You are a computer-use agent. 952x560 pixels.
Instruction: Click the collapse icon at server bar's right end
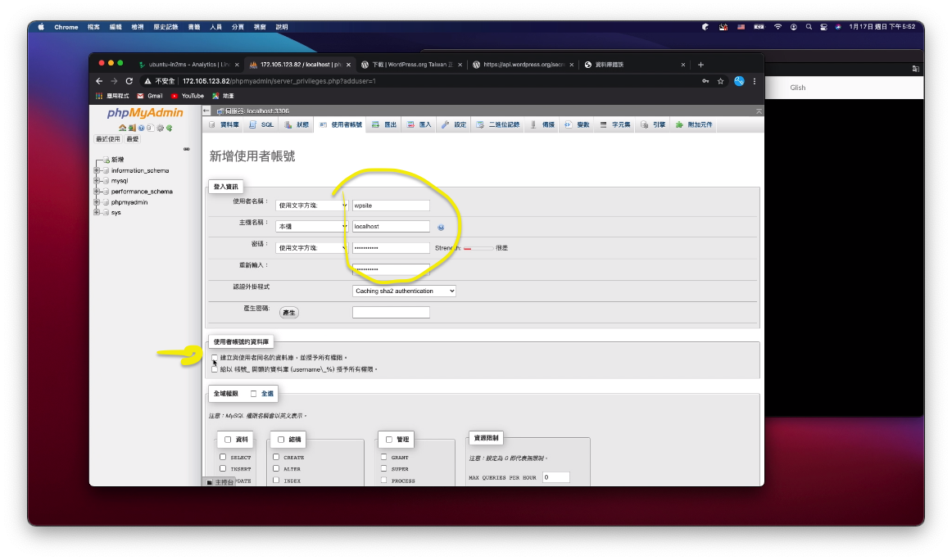pos(759,111)
